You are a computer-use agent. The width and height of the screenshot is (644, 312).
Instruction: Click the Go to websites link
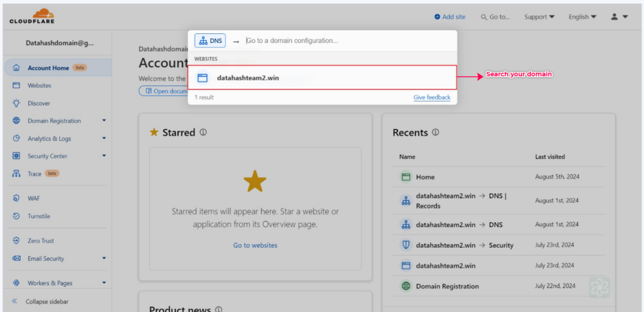click(x=255, y=245)
